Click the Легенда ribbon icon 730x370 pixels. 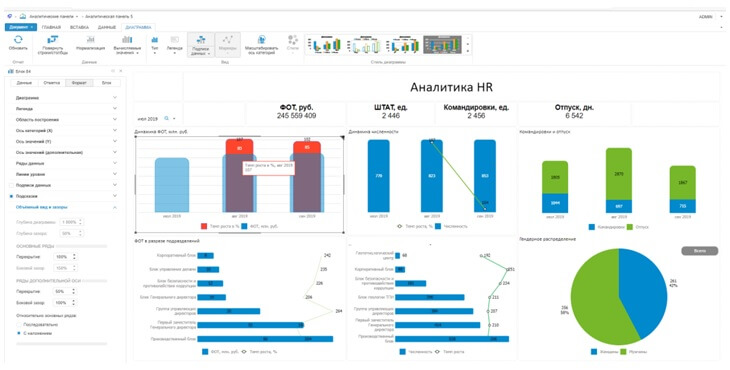(175, 40)
